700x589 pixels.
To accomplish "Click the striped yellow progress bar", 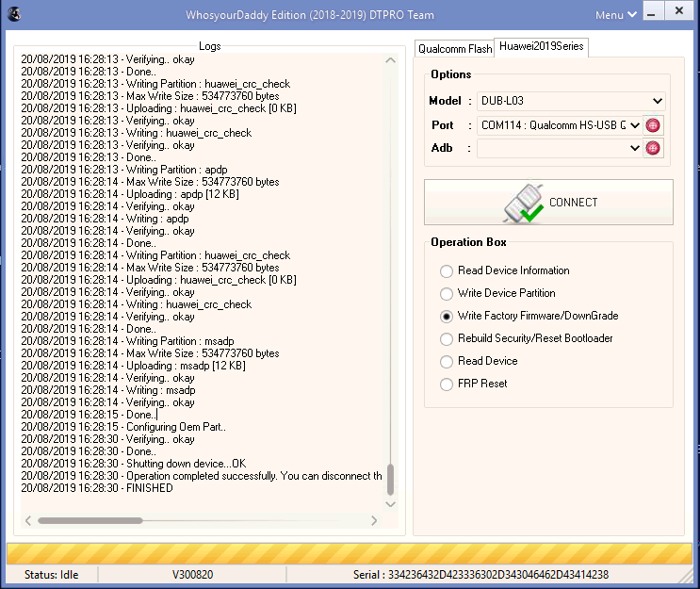I will (350, 553).
